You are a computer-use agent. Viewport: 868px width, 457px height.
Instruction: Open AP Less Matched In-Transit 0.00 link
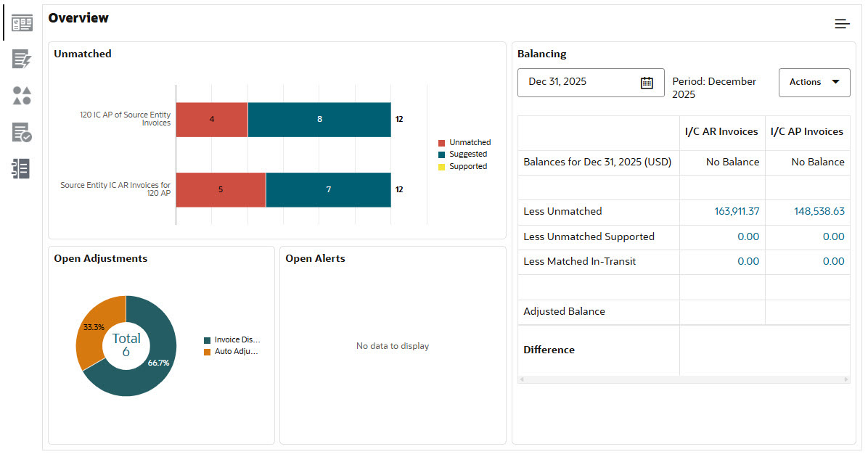pos(833,261)
